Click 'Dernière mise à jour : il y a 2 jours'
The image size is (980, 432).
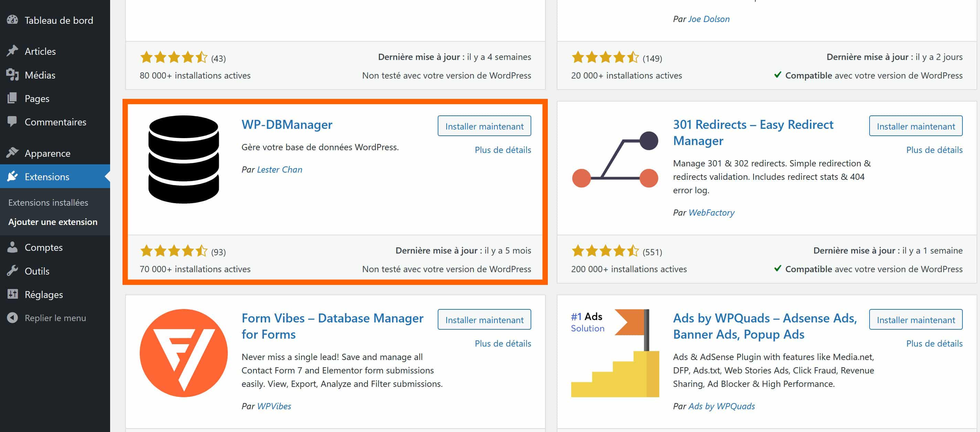click(x=894, y=57)
